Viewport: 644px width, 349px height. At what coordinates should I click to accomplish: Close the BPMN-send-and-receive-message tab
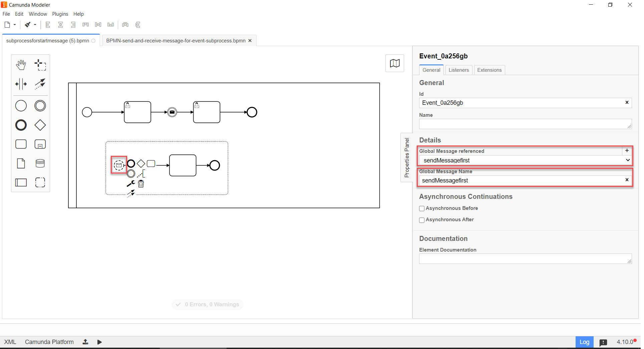point(250,40)
